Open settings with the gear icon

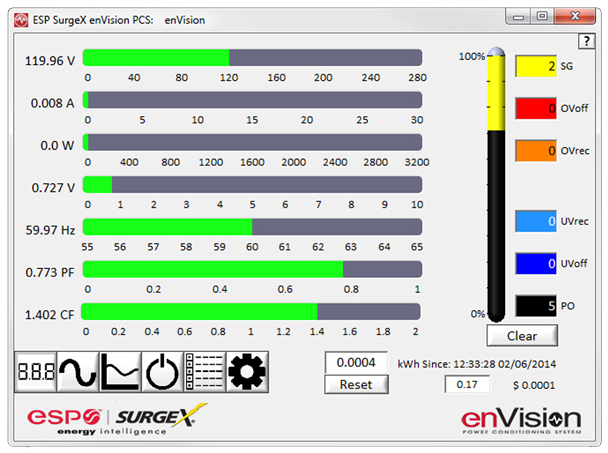247,372
